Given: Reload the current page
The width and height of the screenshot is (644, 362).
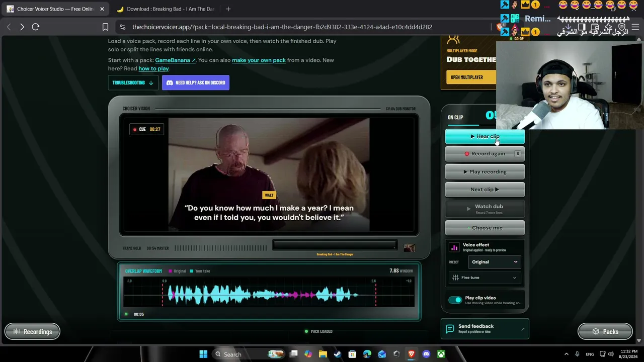Looking at the screenshot, I should (x=36, y=27).
